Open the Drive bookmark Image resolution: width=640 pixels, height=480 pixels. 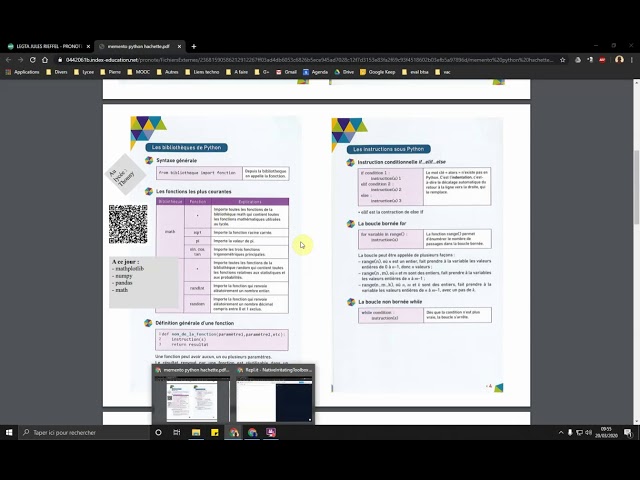tap(344, 72)
